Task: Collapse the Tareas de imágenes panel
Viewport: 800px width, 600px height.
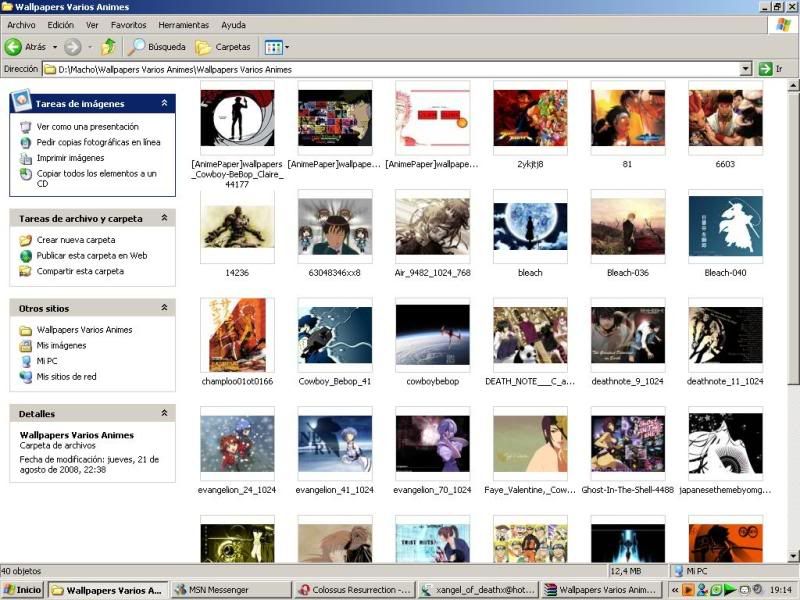Action: pos(164,103)
